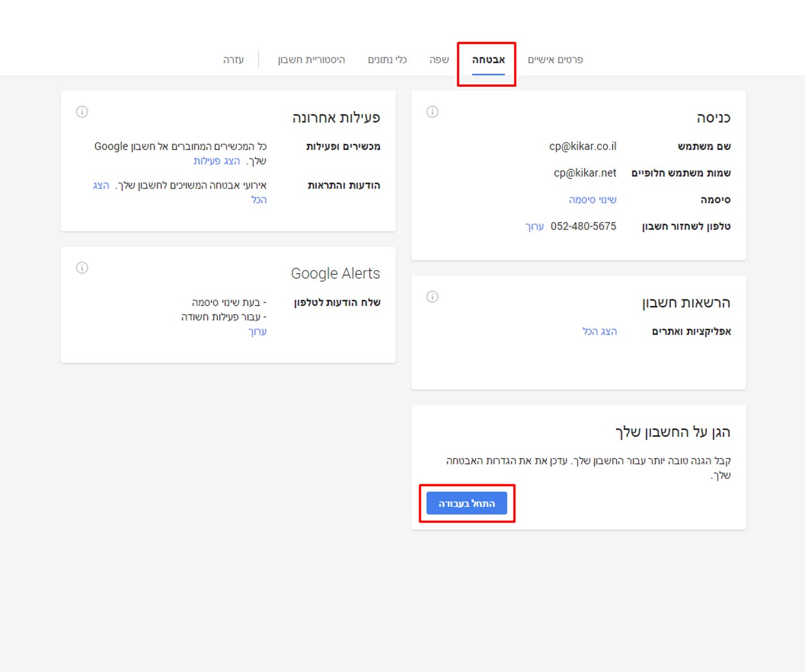805x672 pixels.
Task: Open the פרטים אישיים tab
Action: click(x=555, y=60)
